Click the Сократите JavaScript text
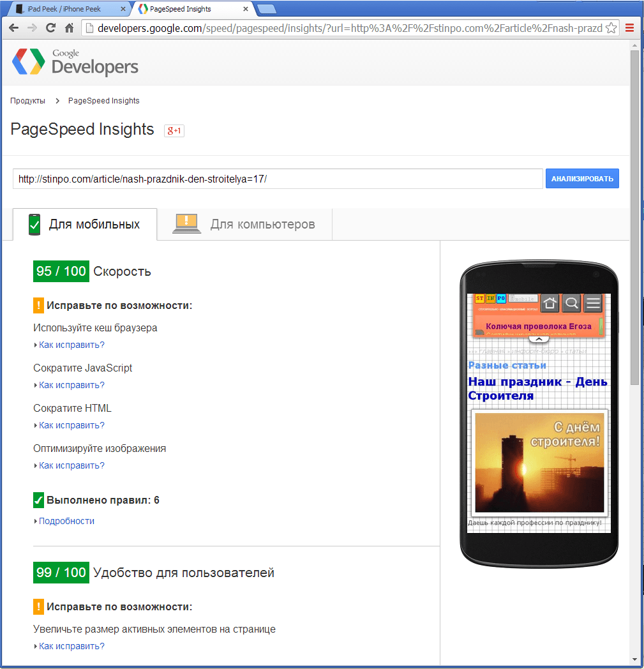Viewport: 644px width, 669px height. tap(83, 368)
